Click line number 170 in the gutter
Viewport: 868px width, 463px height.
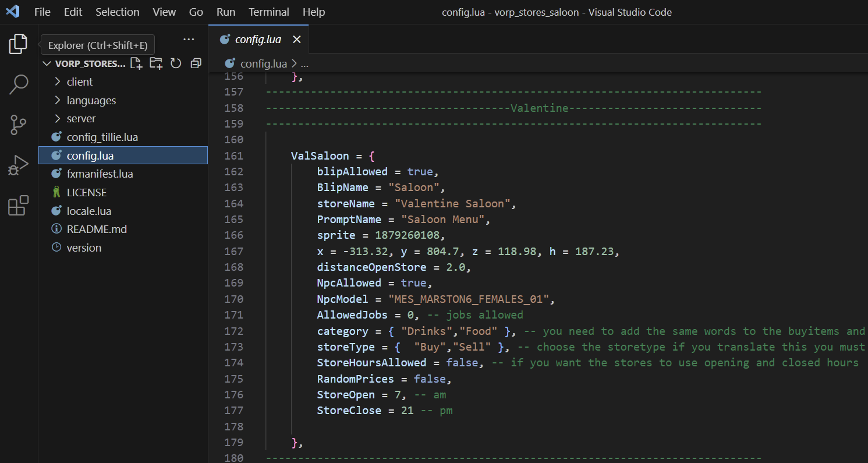tap(233, 299)
